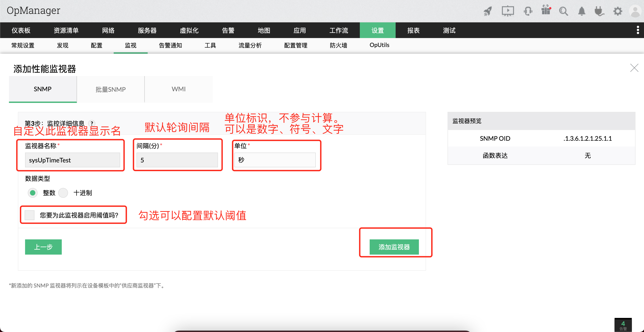This screenshot has width=644, height=332.
Task: Open the 工作流 menu
Action: coord(339,30)
